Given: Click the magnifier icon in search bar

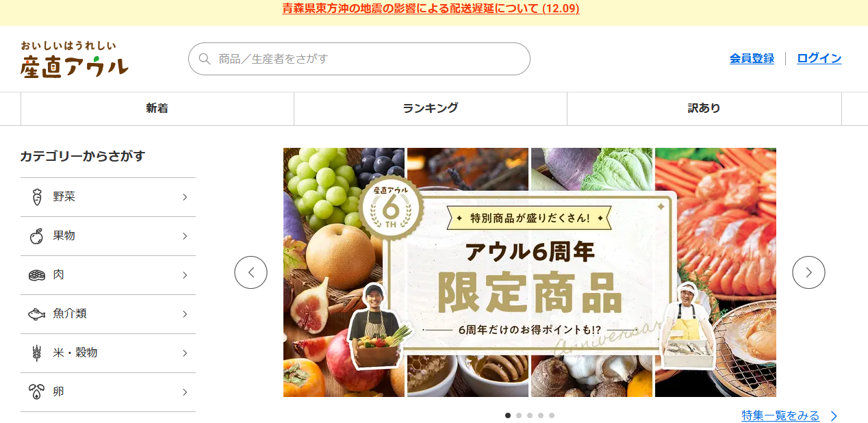Looking at the screenshot, I should (204, 59).
